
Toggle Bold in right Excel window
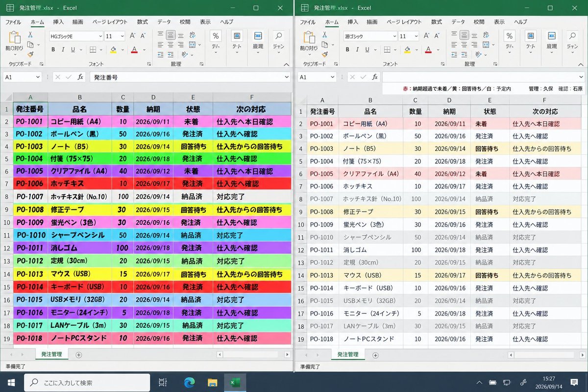[347, 49]
